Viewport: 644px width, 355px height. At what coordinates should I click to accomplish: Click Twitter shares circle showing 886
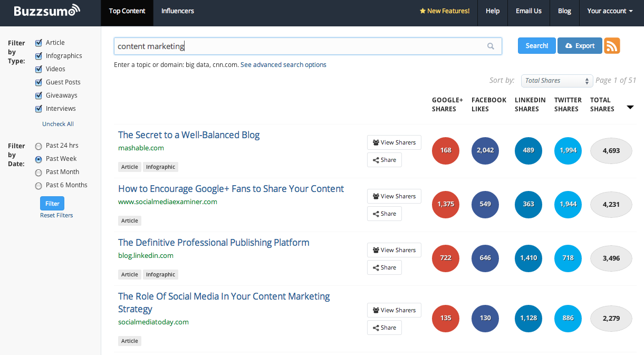(568, 318)
